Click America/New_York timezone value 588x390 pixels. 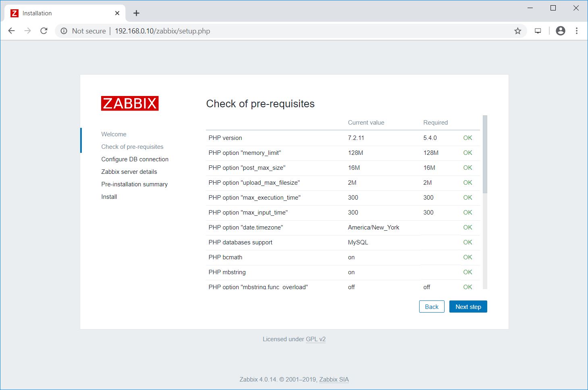point(374,227)
